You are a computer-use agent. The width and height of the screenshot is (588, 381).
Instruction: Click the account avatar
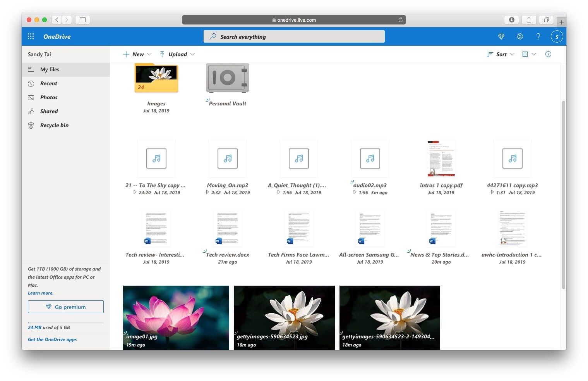tap(557, 36)
